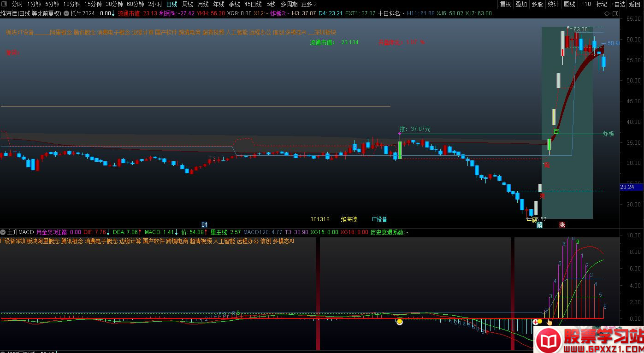Select the 年线 yearly period

point(219,4)
